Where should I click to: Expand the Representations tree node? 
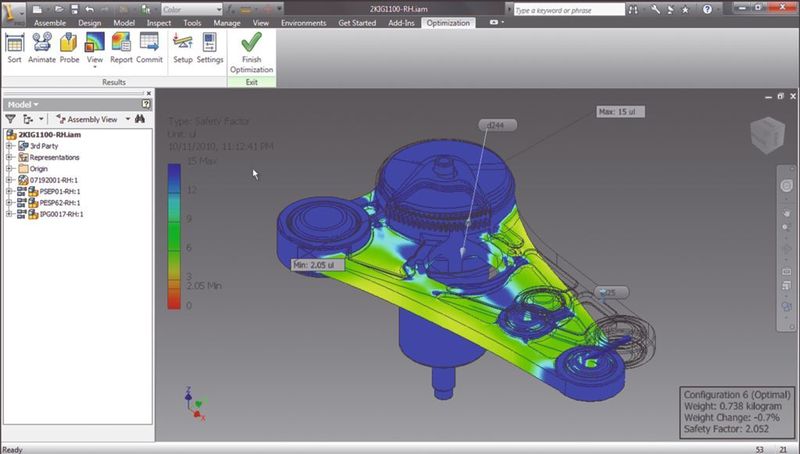click(9, 157)
